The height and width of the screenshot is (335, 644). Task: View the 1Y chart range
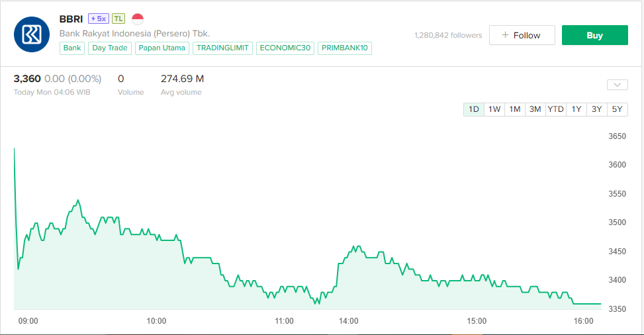(x=576, y=109)
